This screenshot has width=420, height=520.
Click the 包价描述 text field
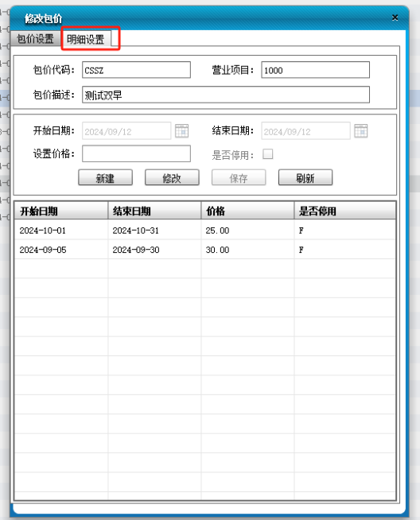[x=226, y=95]
